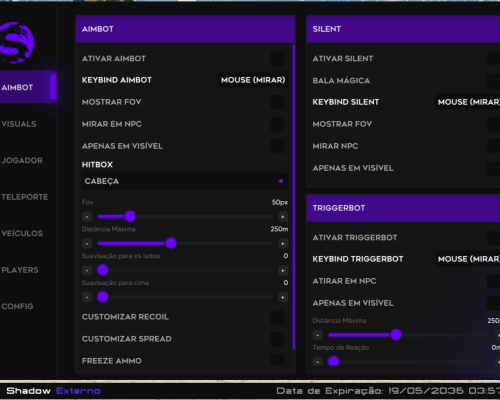Click the 250m value in Aimbot panel
This screenshot has height=400, width=500.
tap(279, 229)
